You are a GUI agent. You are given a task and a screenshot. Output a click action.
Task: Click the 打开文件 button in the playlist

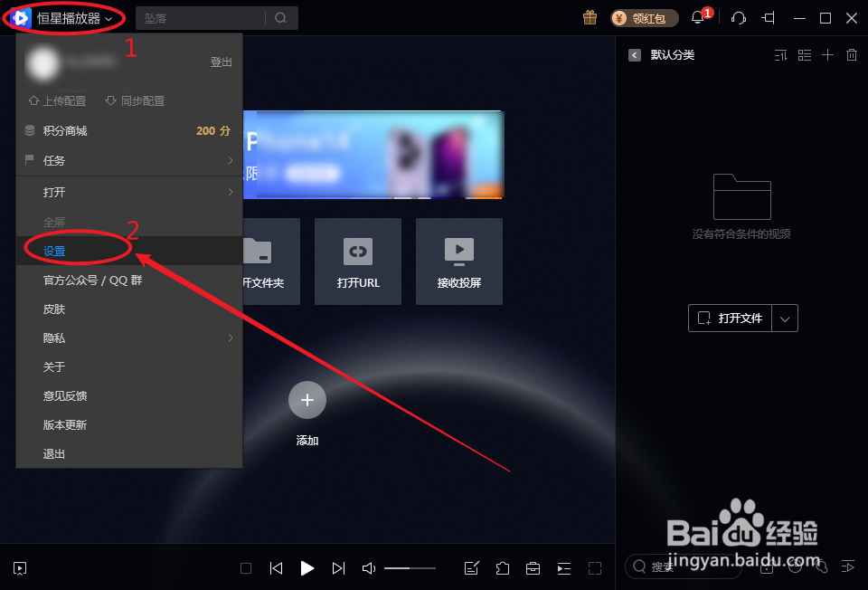(x=731, y=318)
